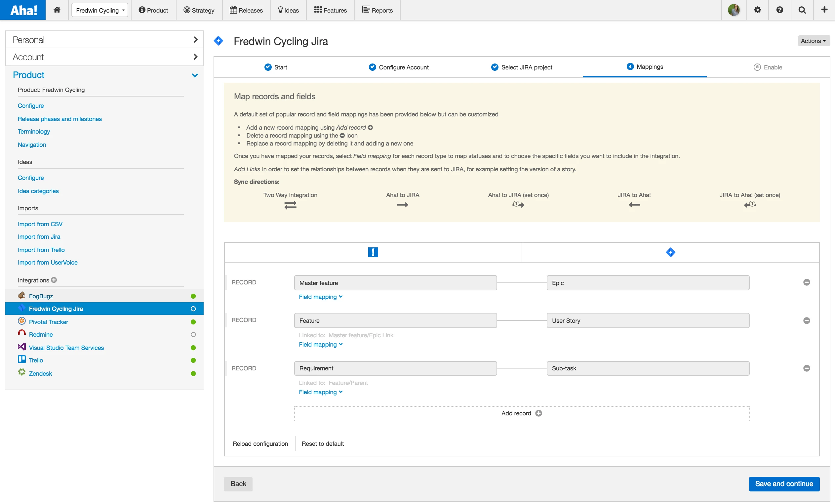Open the settings gear icon
This screenshot has width=835, height=504.
pos(757,10)
